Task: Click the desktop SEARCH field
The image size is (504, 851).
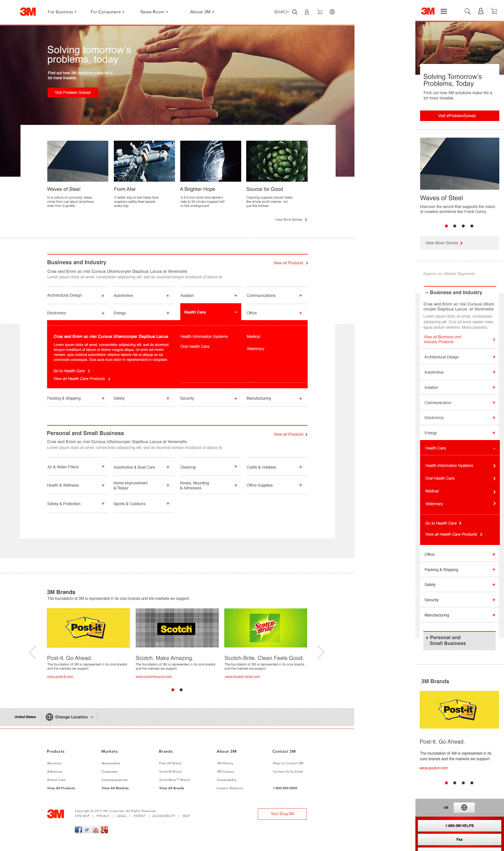Action: coord(281,12)
